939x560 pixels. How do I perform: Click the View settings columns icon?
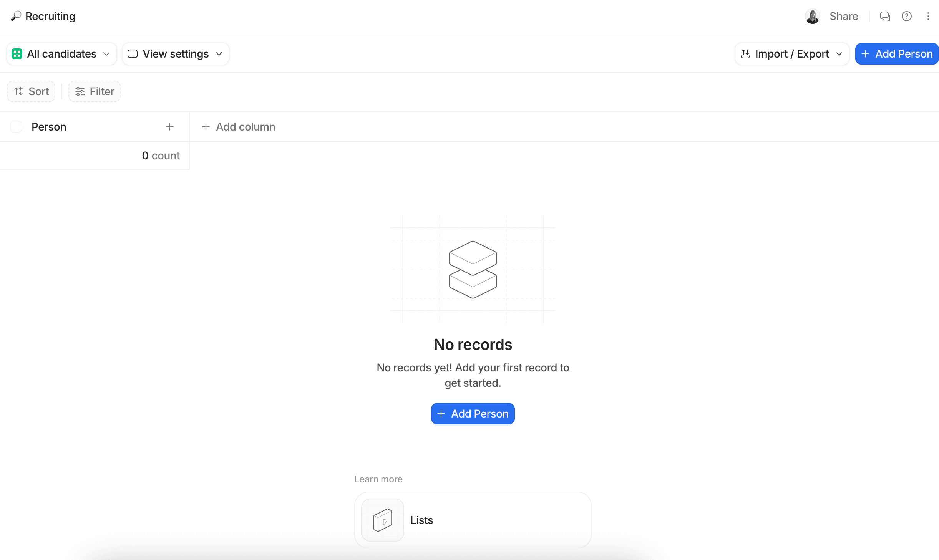point(133,54)
